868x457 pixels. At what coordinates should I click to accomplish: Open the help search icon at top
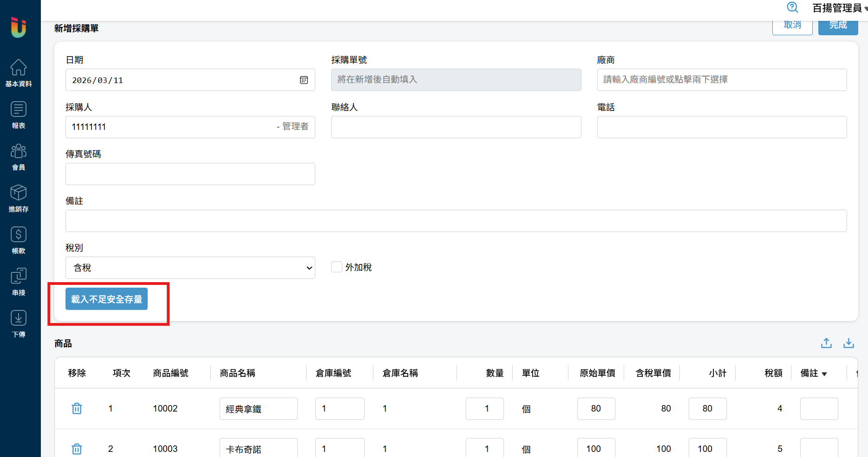792,7
